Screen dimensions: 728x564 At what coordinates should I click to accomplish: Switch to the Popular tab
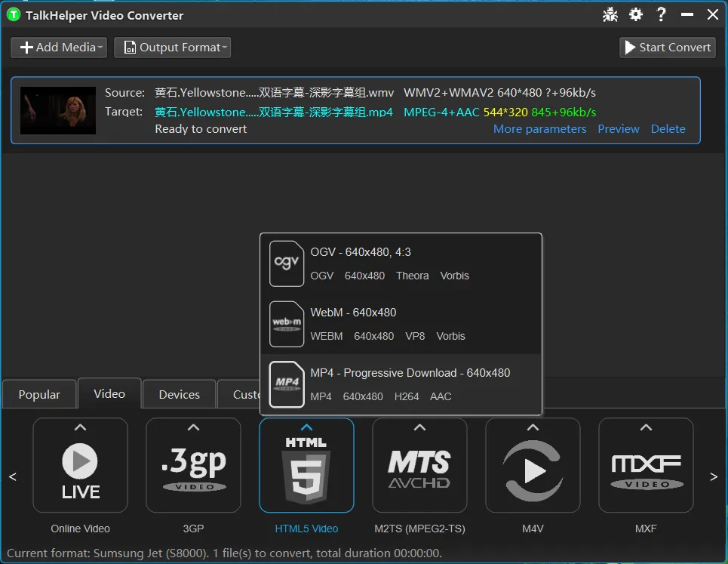(39, 394)
